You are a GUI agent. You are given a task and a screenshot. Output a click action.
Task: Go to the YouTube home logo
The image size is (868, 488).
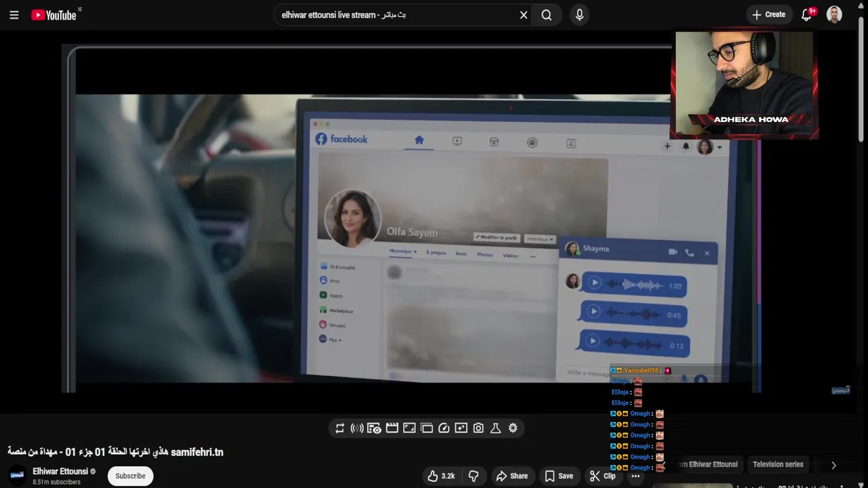click(54, 15)
